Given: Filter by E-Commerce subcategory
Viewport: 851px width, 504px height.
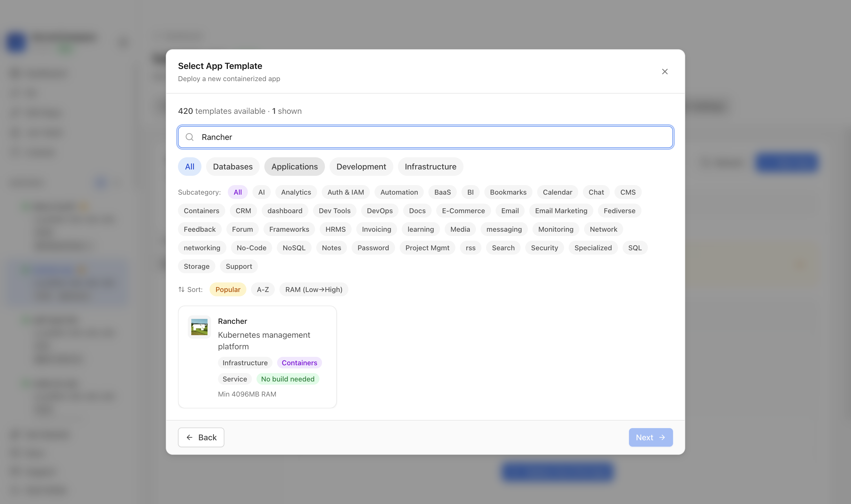Looking at the screenshot, I should pos(463,211).
